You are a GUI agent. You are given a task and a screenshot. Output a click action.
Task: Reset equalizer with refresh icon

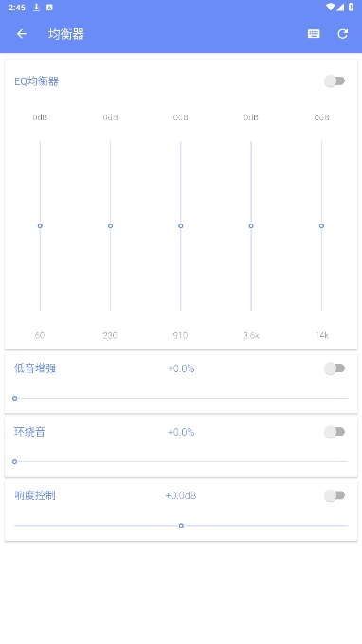[343, 34]
